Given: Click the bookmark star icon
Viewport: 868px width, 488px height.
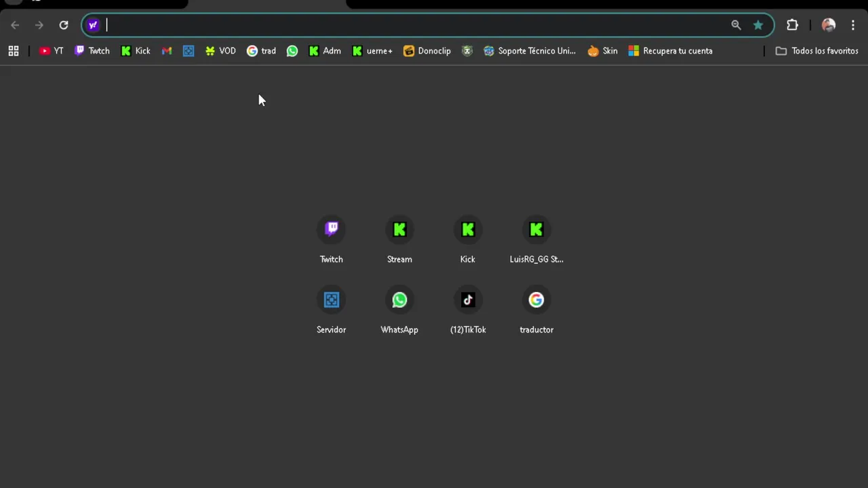Looking at the screenshot, I should pyautogui.click(x=758, y=25).
